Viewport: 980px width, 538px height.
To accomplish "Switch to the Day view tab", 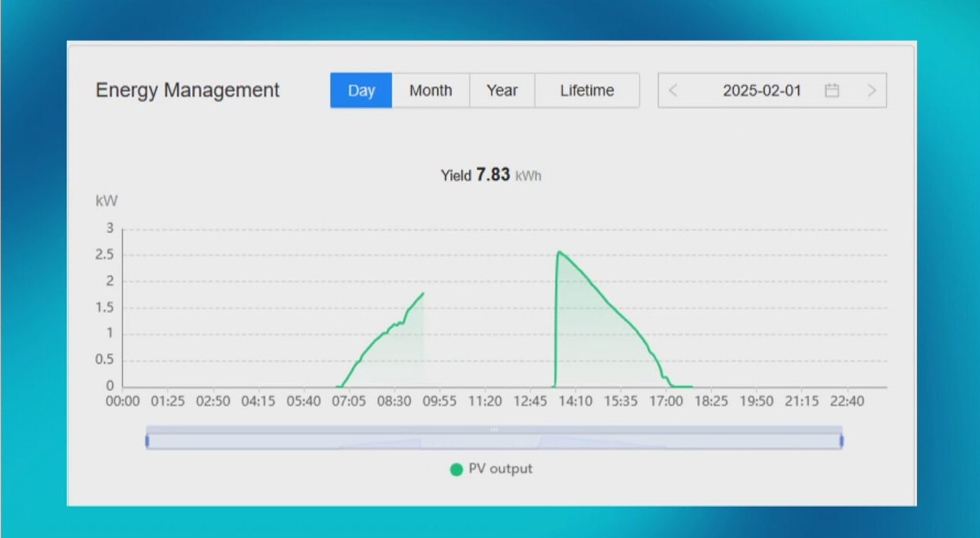I will [x=361, y=90].
